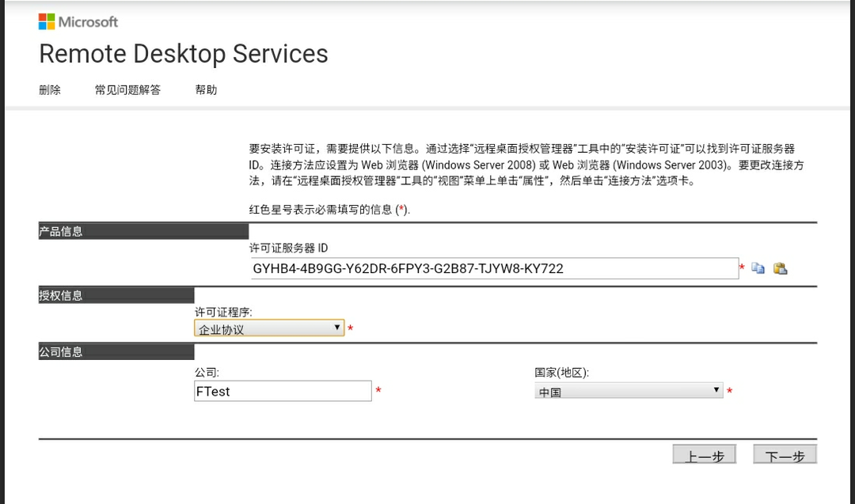Click the 上一步 button
855x504 pixels.
[x=705, y=455]
